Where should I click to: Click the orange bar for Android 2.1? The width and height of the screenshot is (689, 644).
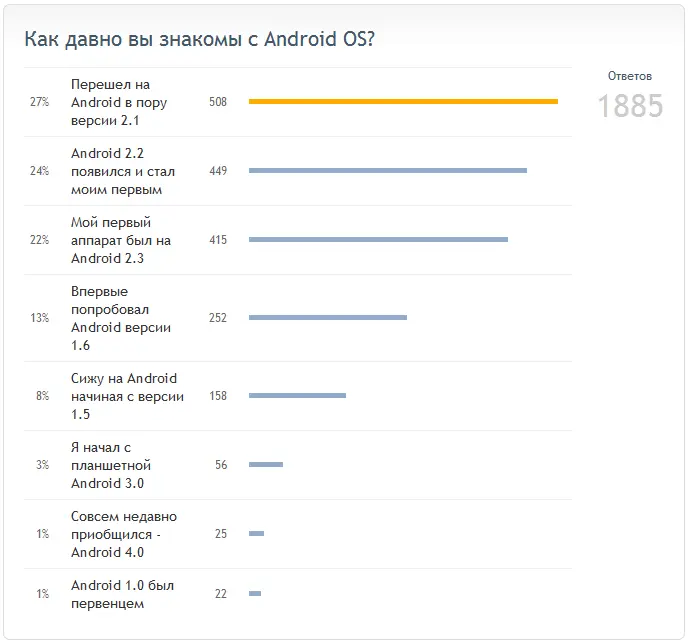[403, 101]
